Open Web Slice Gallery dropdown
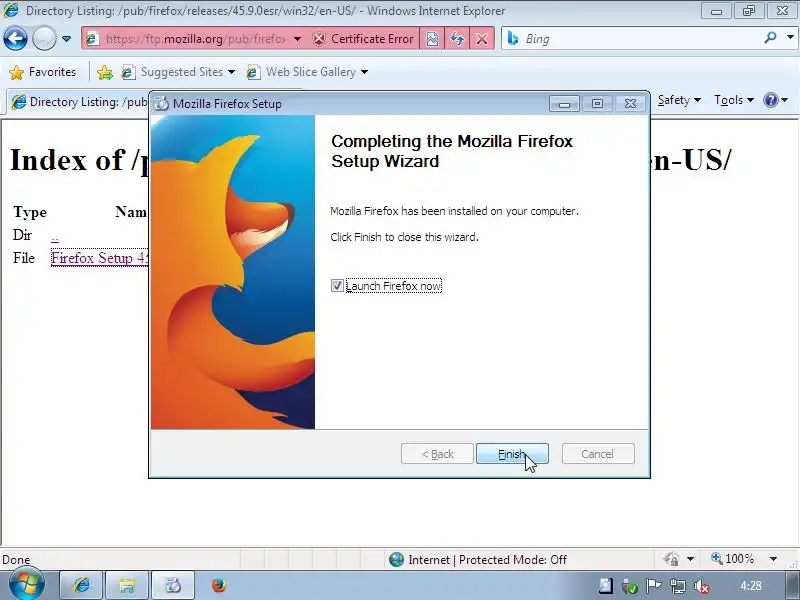The width and height of the screenshot is (800, 600). tap(307, 72)
